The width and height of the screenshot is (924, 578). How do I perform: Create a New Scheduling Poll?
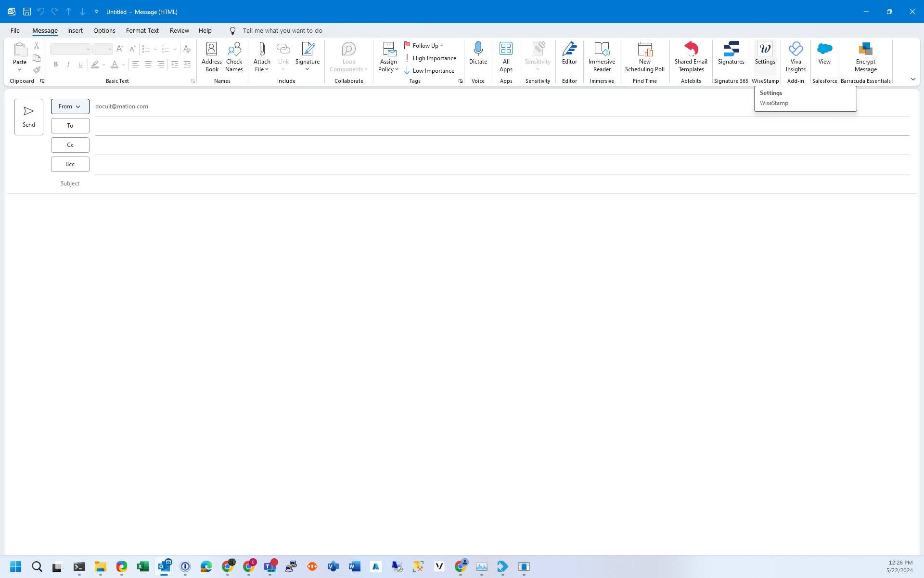pos(644,56)
